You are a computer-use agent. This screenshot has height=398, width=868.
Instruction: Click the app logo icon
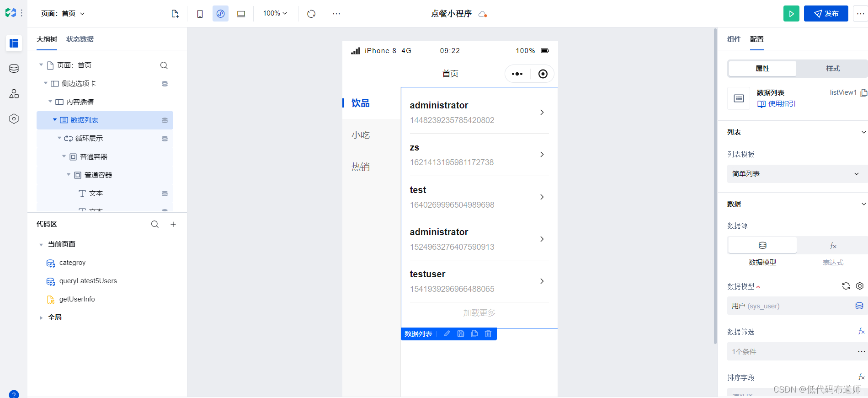point(11,13)
